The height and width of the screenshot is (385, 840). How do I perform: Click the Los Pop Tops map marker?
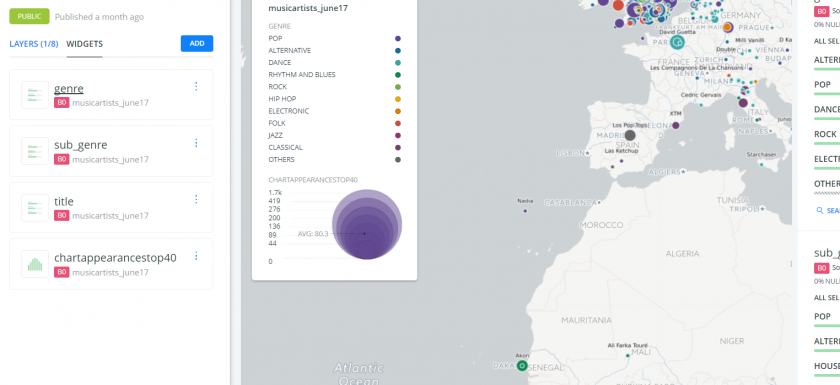pos(630,135)
